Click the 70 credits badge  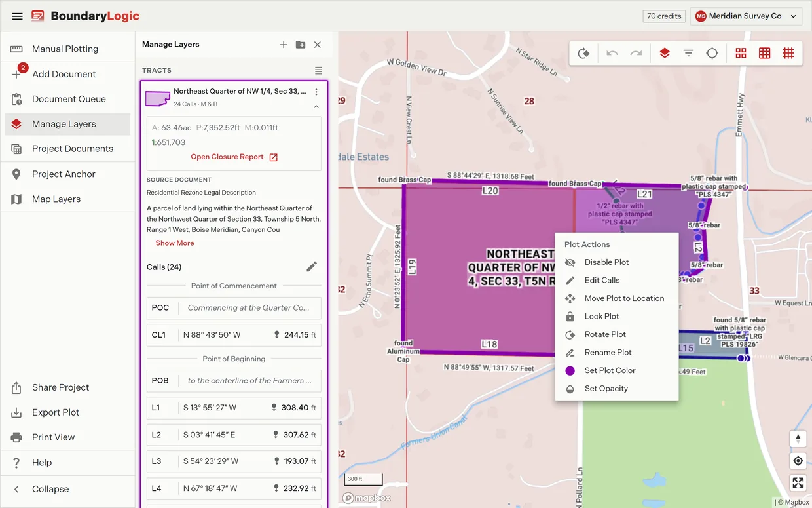664,16
